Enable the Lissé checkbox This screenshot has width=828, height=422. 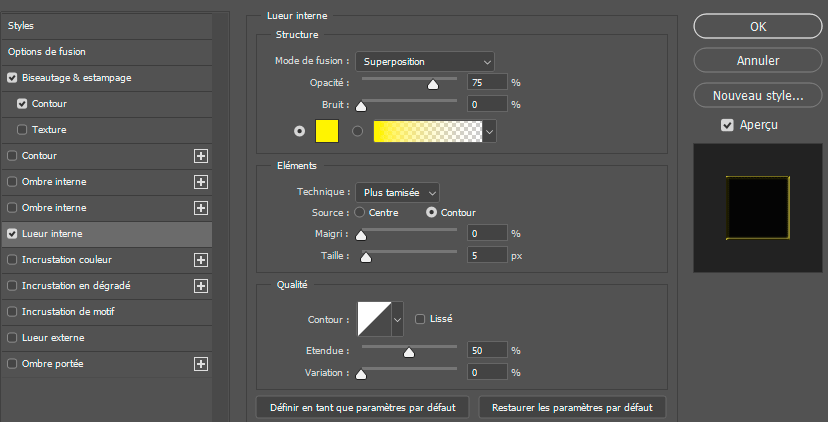[x=420, y=319]
